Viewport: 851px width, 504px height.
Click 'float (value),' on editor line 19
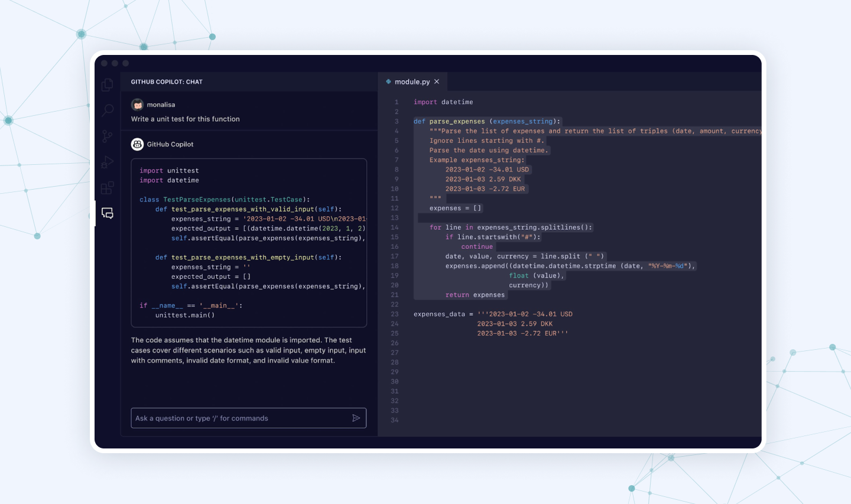tap(537, 276)
